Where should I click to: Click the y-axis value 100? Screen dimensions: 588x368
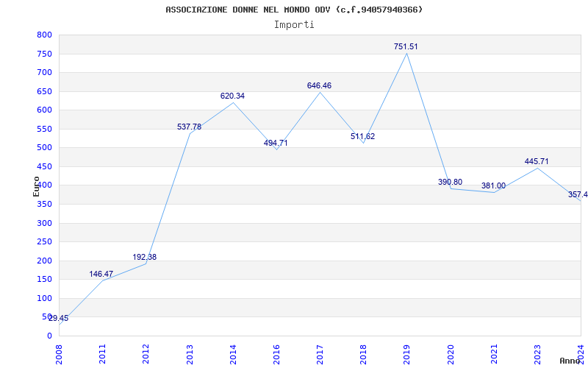click(44, 298)
